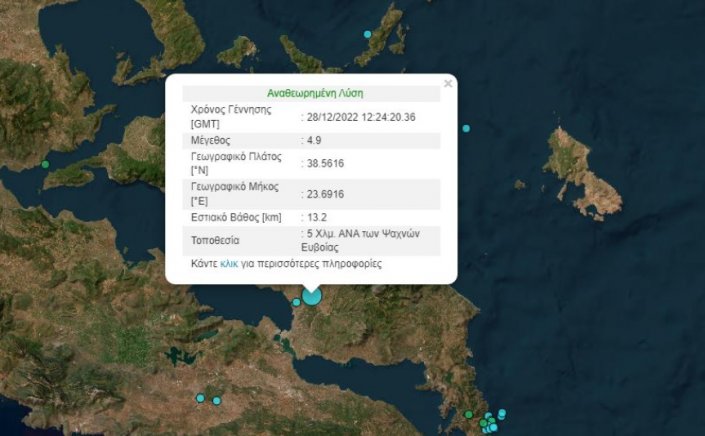Screen dimensions: 705x436
Task: Close the earthquake info popup
Action: point(448,83)
